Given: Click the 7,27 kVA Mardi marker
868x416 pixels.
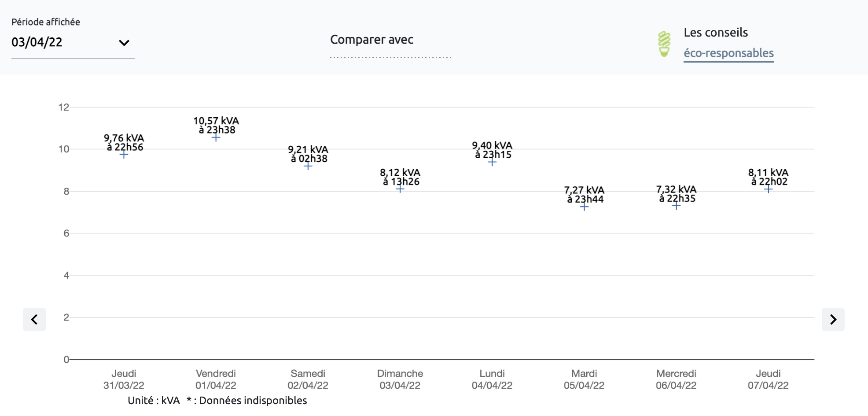Looking at the screenshot, I should pyautogui.click(x=584, y=207).
